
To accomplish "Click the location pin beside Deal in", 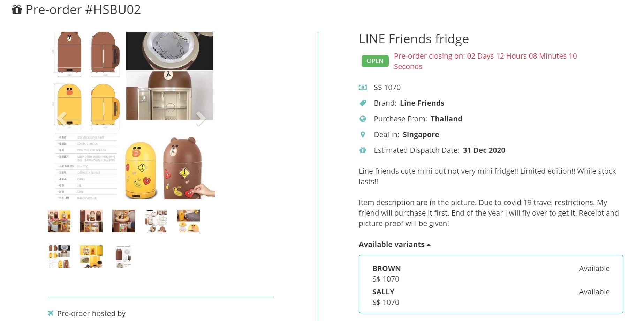I will pyautogui.click(x=363, y=134).
